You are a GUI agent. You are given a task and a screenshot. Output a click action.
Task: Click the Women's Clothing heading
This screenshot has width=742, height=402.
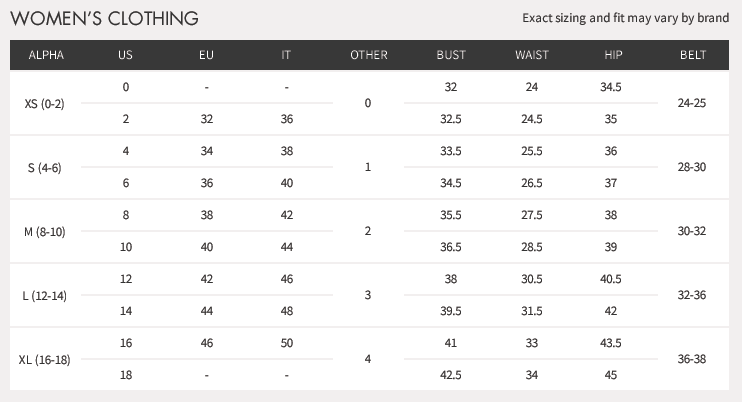tap(104, 18)
